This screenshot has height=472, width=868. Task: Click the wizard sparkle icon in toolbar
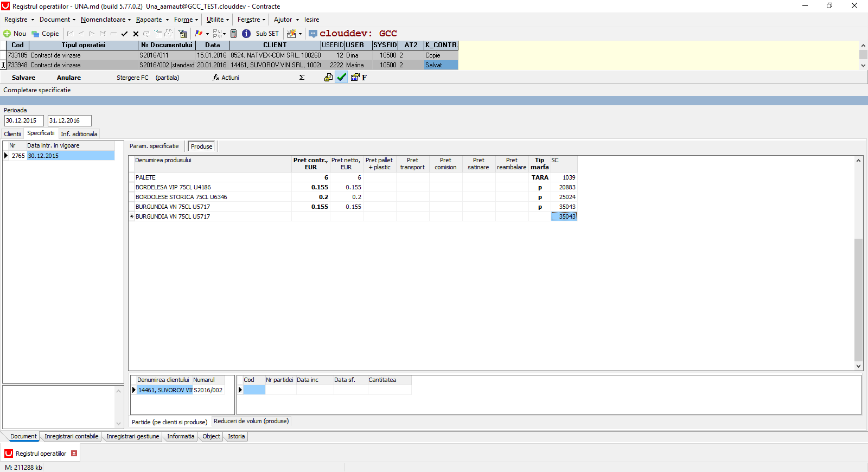[291, 34]
